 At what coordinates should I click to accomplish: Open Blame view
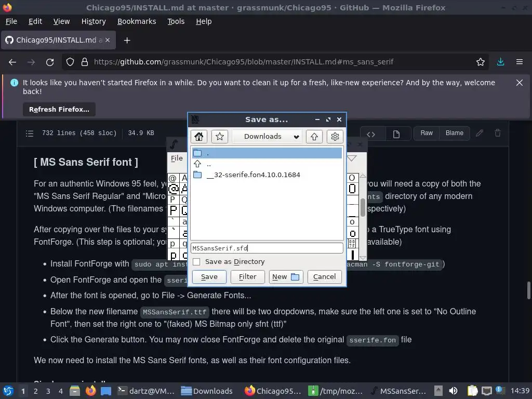click(454, 133)
